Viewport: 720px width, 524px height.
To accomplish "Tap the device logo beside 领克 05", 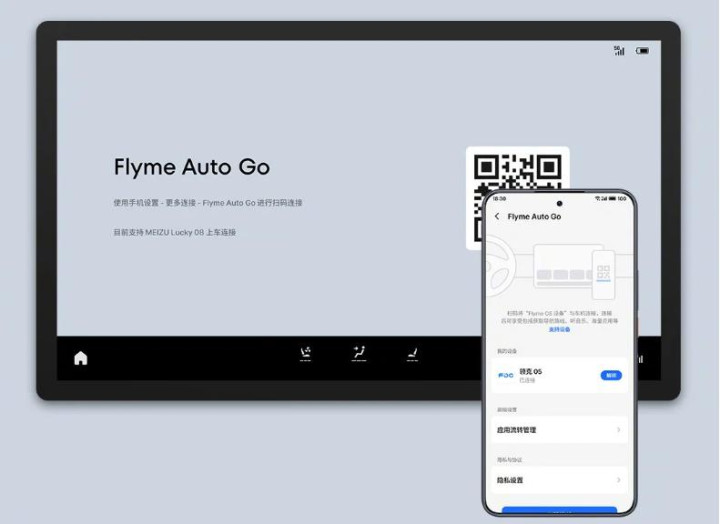I will [x=506, y=375].
